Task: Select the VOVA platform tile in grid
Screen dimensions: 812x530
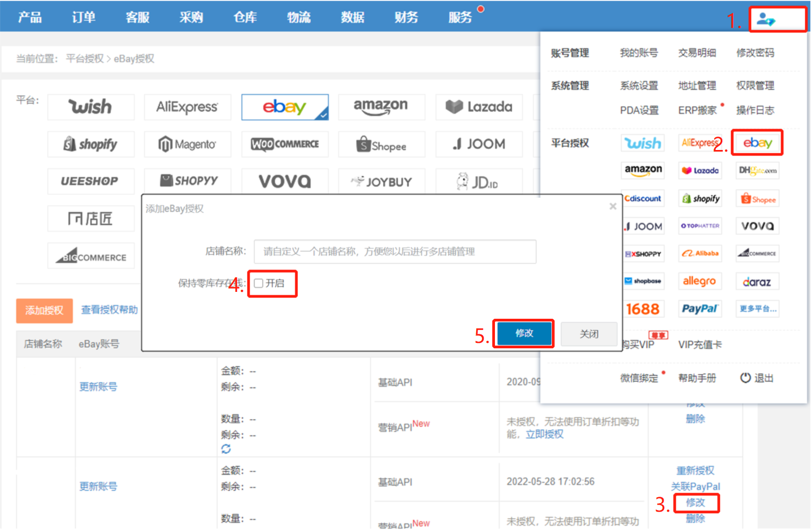Action: (x=285, y=181)
